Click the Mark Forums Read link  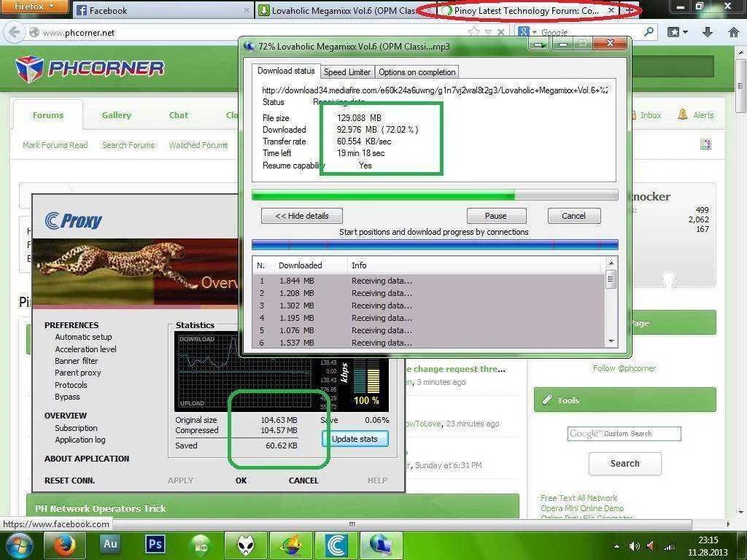[x=55, y=145]
